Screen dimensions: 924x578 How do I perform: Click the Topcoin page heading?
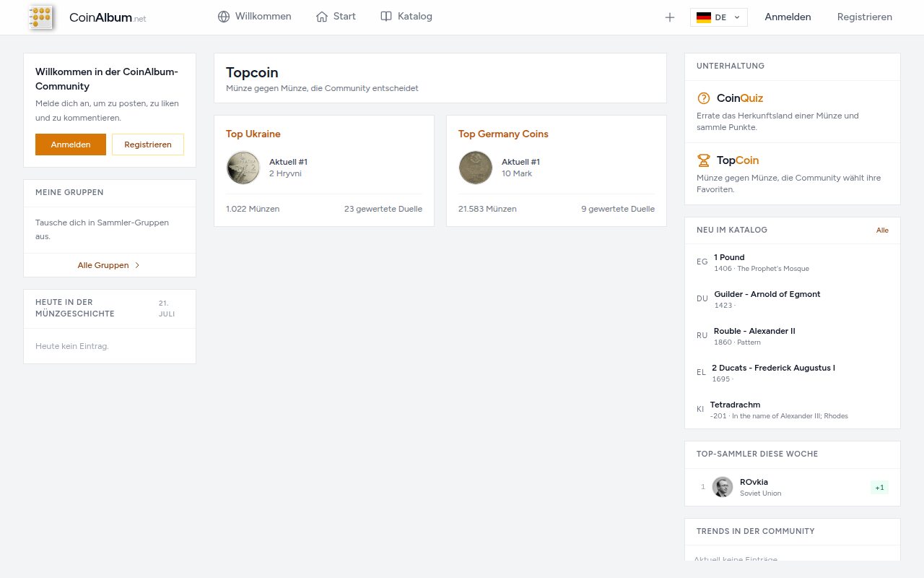(252, 72)
